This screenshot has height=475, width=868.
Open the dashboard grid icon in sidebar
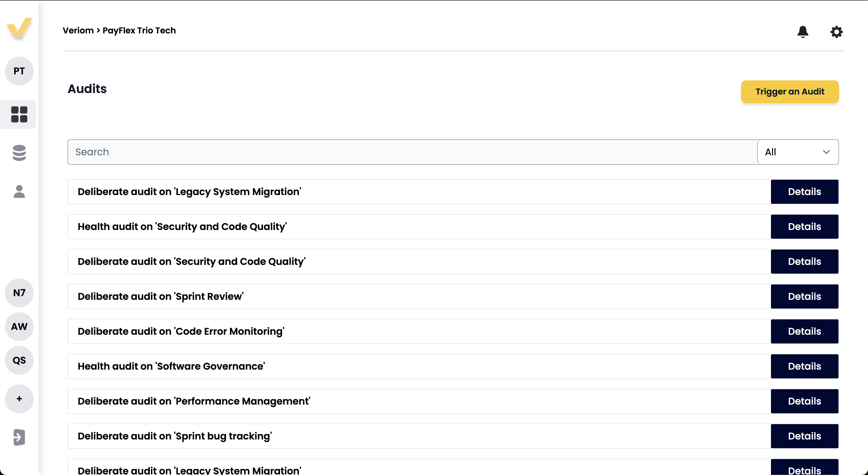tap(19, 114)
